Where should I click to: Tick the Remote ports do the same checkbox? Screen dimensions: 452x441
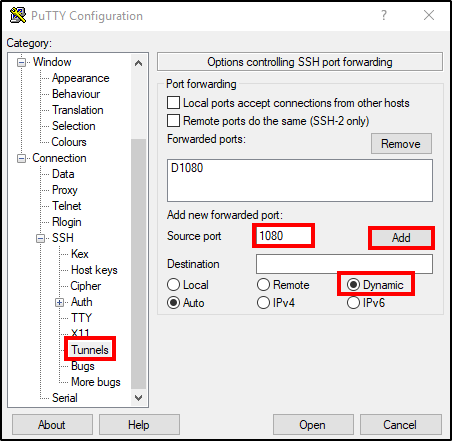[173, 121]
